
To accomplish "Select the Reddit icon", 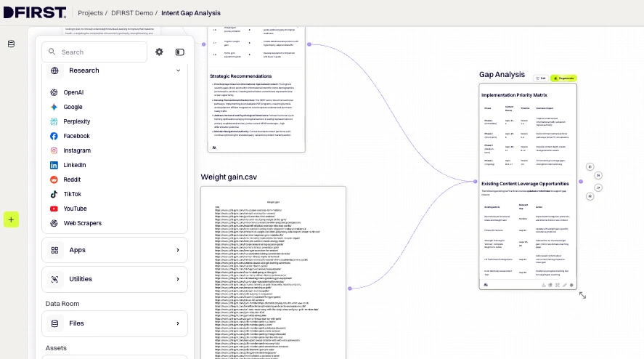I will pyautogui.click(x=54, y=179).
